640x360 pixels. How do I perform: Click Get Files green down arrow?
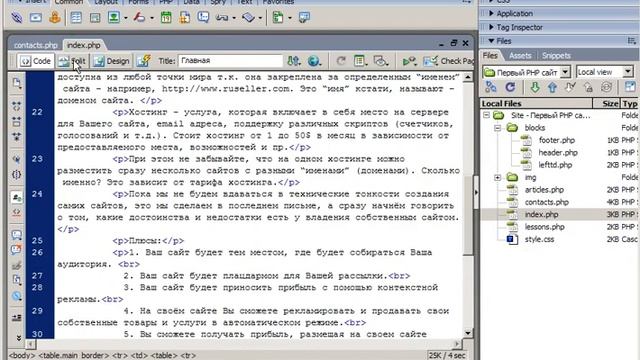coord(534,87)
